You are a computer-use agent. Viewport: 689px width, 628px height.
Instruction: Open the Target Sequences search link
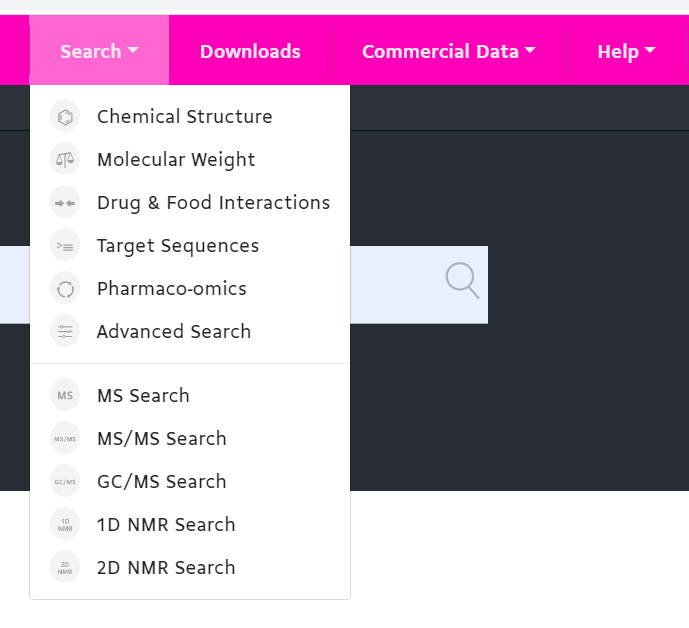[178, 246]
